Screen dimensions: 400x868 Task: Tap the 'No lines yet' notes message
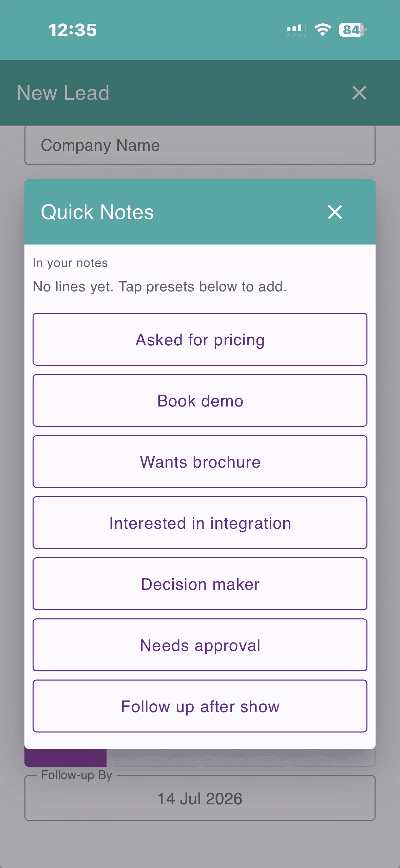pyautogui.click(x=160, y=287)
